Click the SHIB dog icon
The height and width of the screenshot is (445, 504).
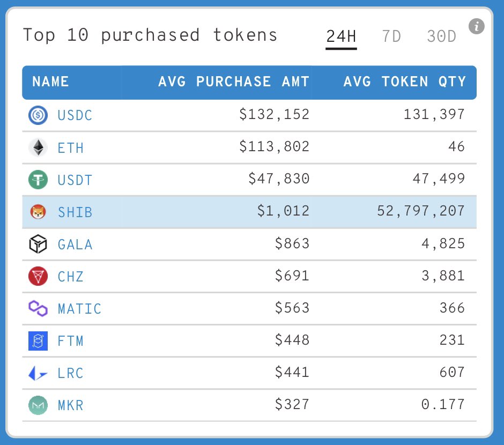tap(38, 212)
